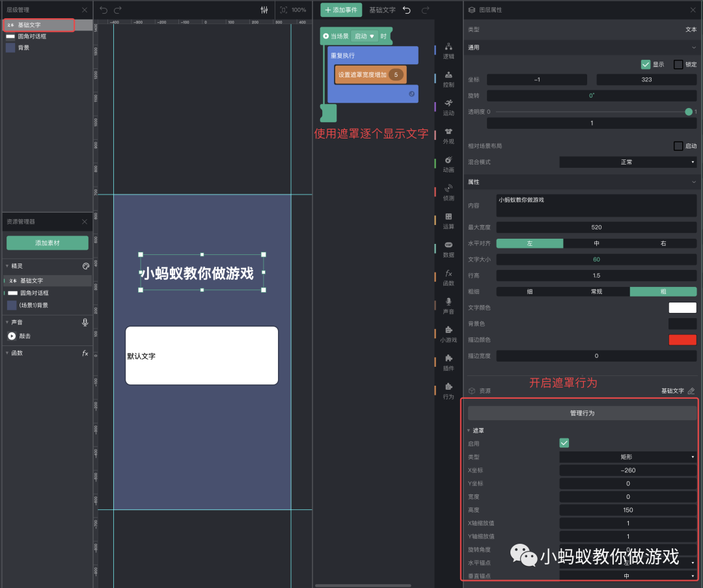Open the 控制 block category
The height and width of the screenshot is (588, 703).
tap(448, 79)
